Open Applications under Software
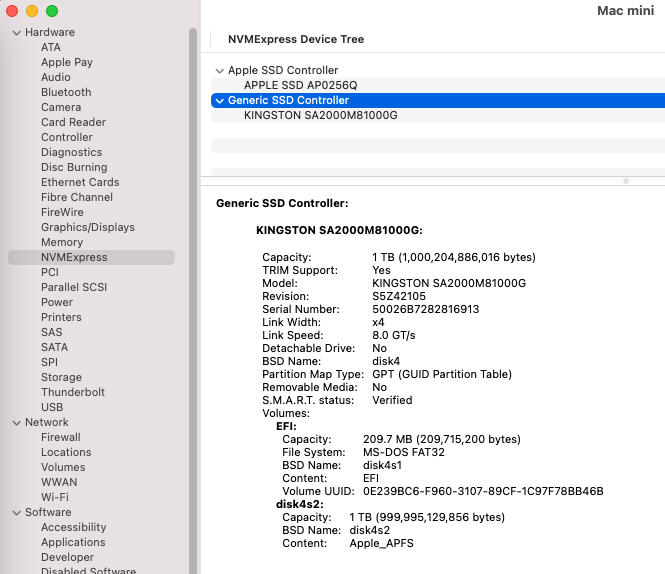The width and height of the screenshot is (665, 574). [x=73, y=543]
